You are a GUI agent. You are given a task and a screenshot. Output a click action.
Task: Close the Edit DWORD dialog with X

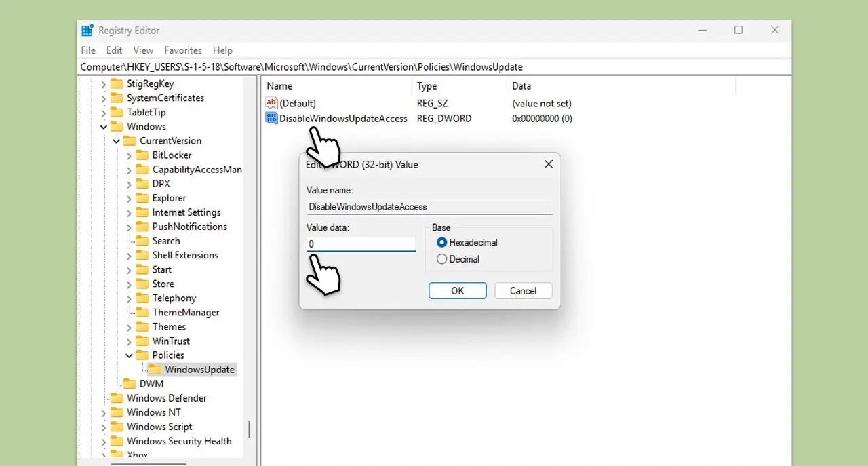549,164
